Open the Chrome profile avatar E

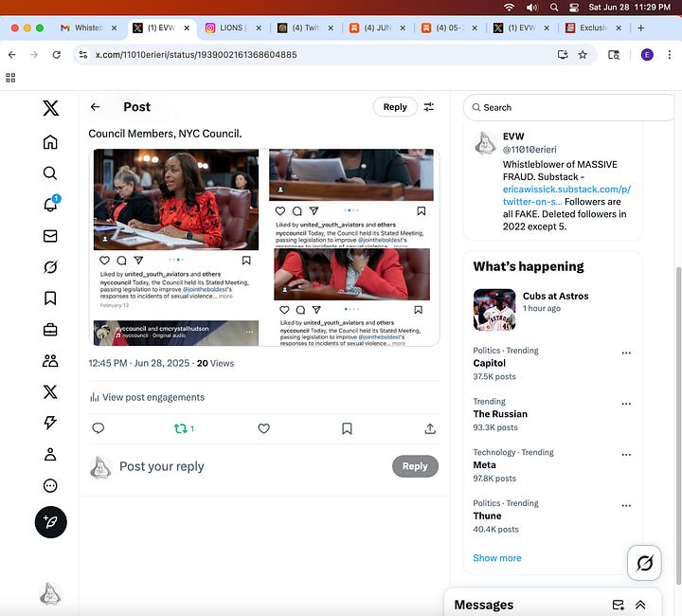647,55
